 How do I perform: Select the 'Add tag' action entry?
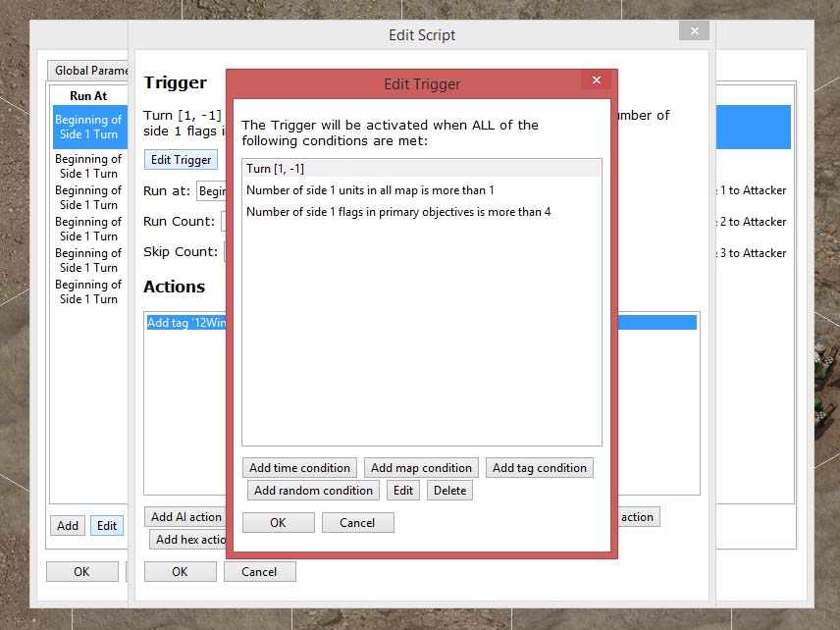[x=185, y=323]
